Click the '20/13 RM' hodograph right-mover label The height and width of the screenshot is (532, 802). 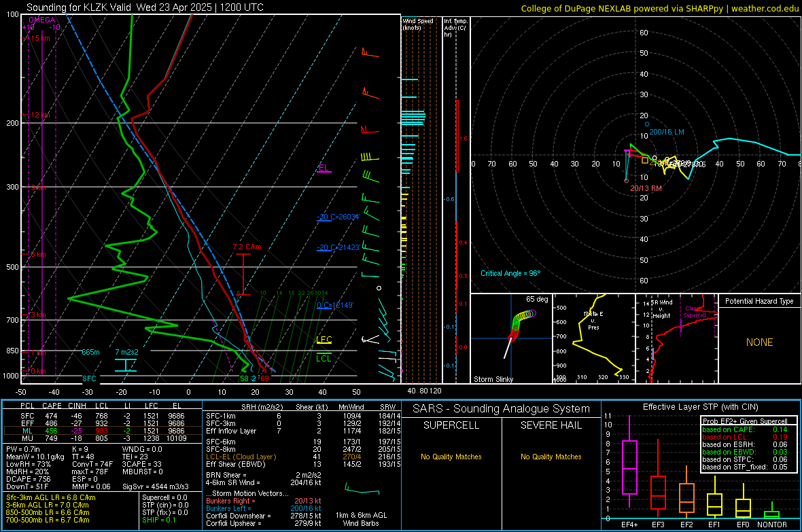(646, 188)
